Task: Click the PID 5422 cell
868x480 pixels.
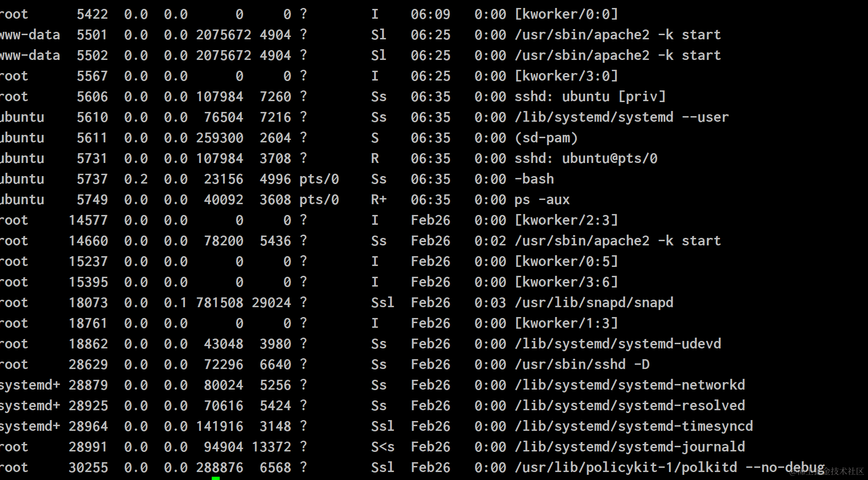Action: 92,14
